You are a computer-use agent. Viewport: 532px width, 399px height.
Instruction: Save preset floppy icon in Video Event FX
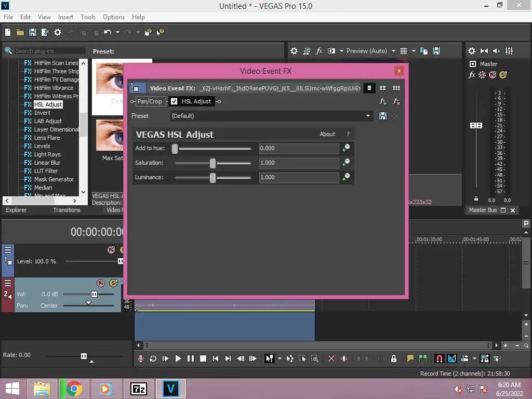383,116
